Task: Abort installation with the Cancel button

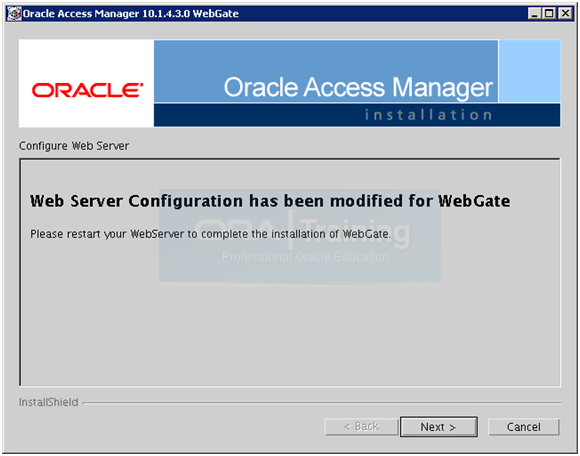Action: (523, 427)
